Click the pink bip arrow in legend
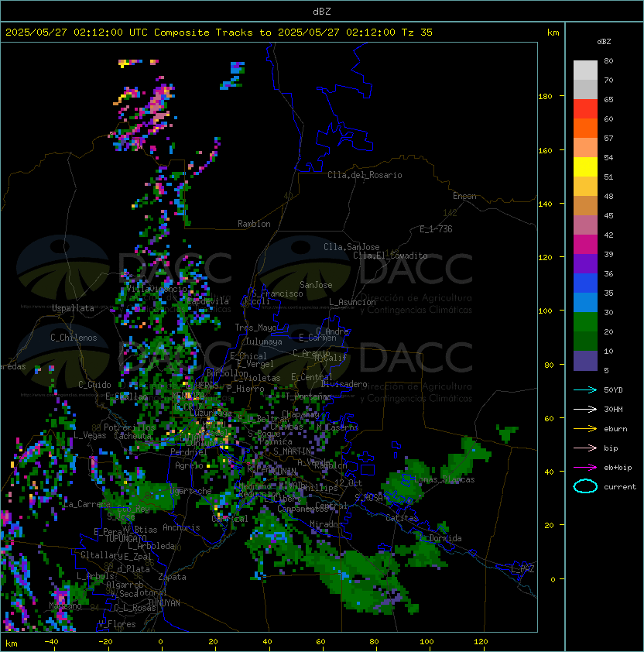Image resolution: width=644 pixels, height=652 pixels. [585, 448]
